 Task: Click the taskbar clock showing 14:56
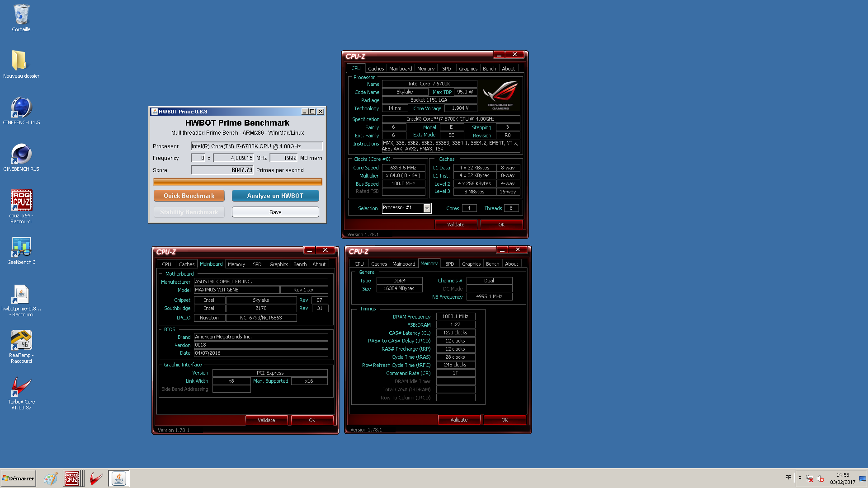point(843,479)
